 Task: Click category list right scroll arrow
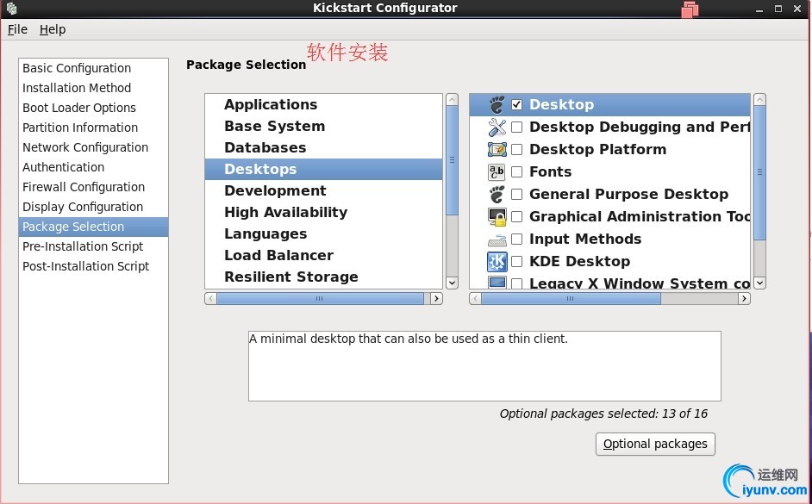click(436, 299)
